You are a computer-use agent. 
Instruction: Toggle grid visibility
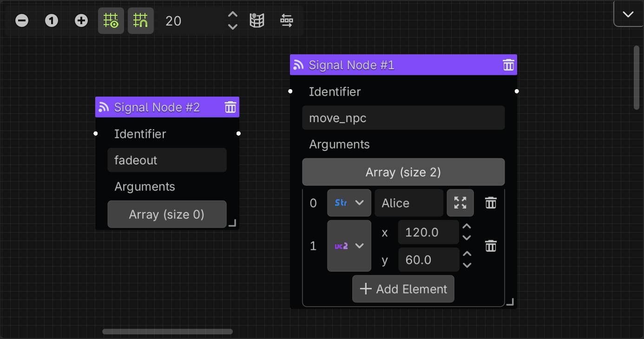[x=111, y=20]
